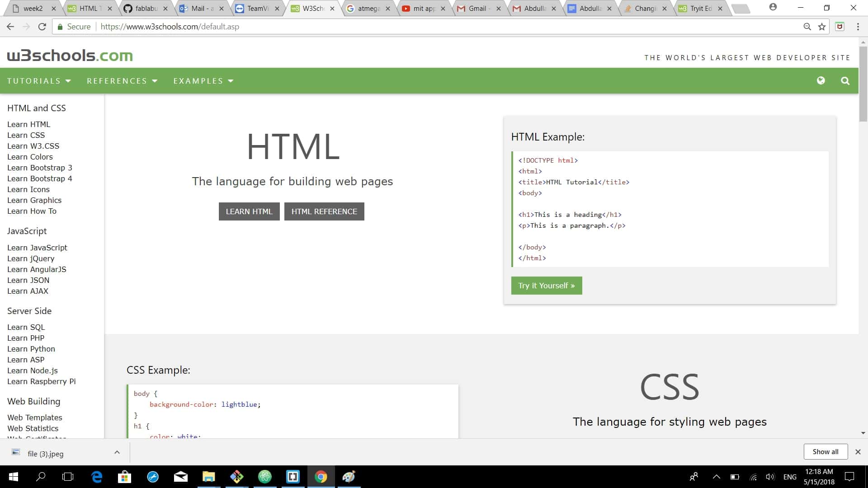Open the Action Center notification icon
The height and width of the screenshot is (488, 868).
(849, 477)
